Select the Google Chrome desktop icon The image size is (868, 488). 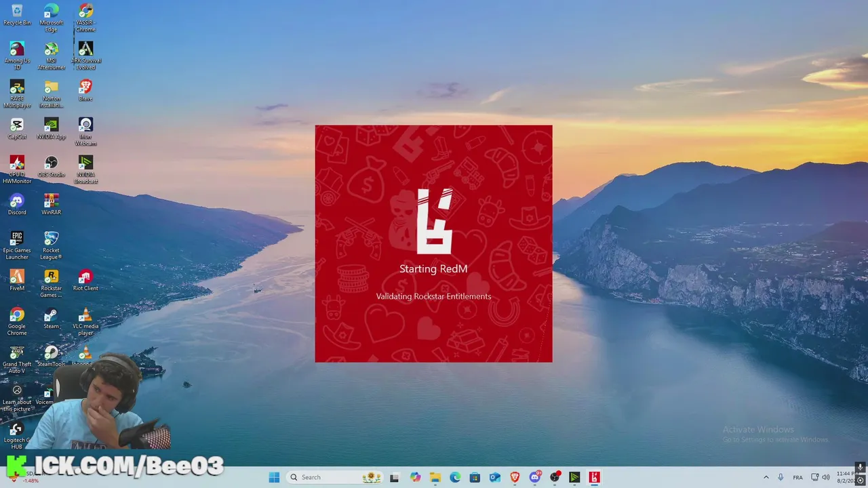coord(17,321)
